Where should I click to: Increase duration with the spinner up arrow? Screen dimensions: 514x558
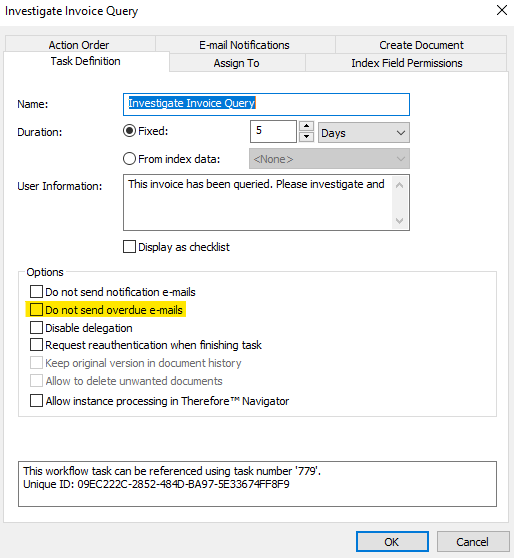306,126
